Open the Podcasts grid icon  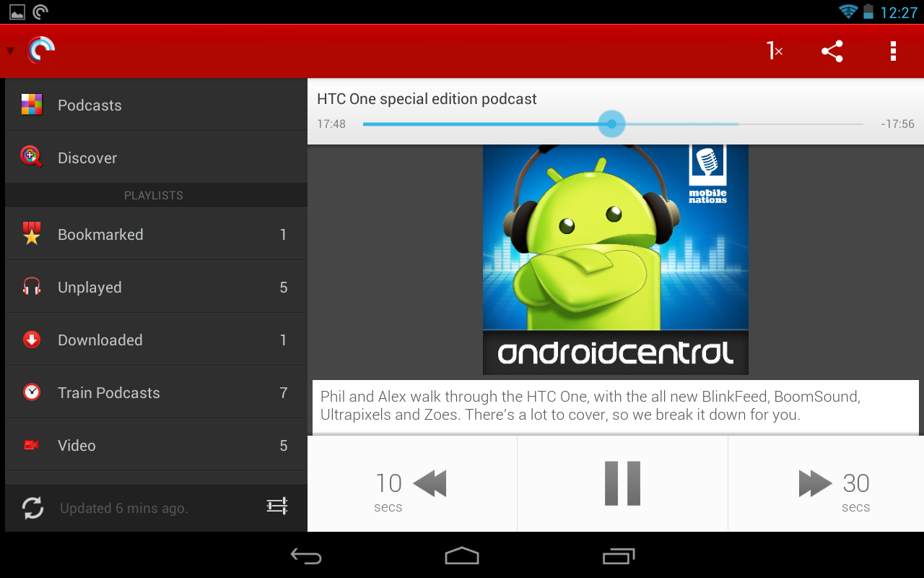tap(32, 105)
